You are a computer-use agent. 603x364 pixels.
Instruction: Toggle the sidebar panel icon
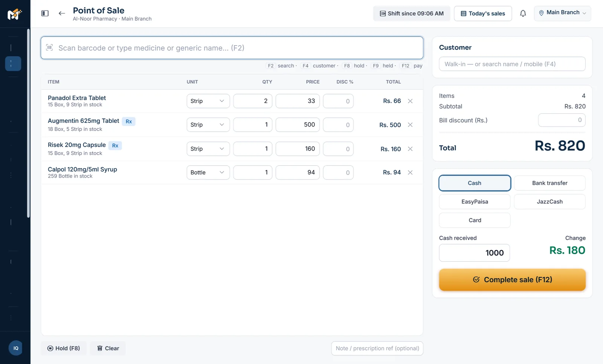tap(45, 14)
